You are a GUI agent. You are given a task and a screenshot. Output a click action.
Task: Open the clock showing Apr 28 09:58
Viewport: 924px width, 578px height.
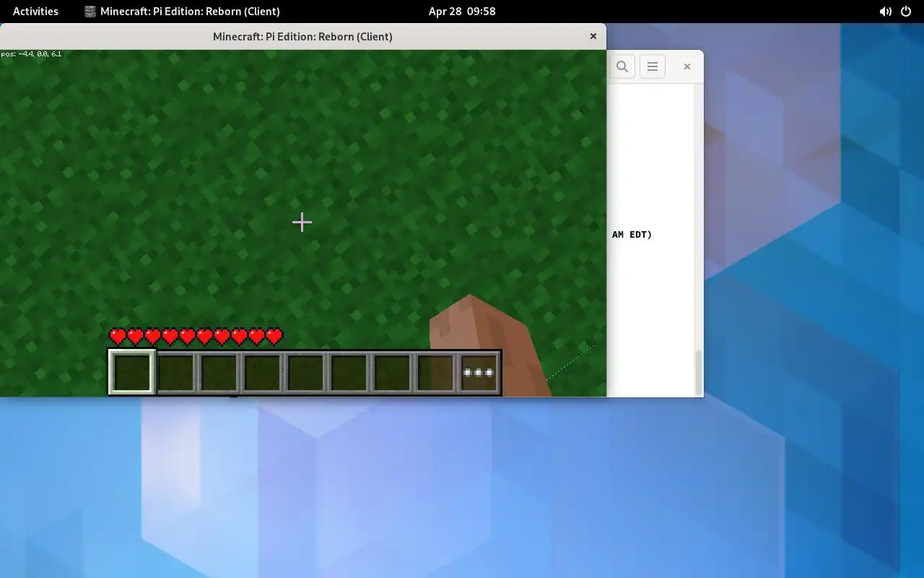(x=462, y=11)
